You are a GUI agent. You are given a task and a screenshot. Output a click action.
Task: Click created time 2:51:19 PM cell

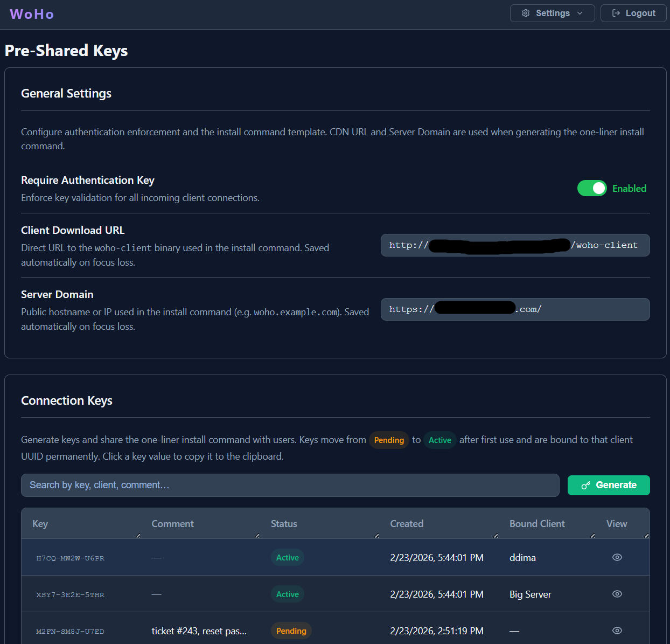[x=437, y=631]
